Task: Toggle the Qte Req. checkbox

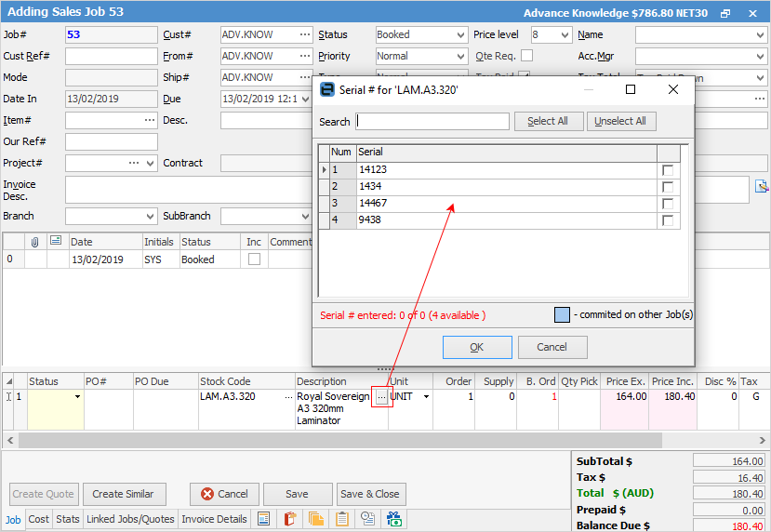Action: pos(526,56)
